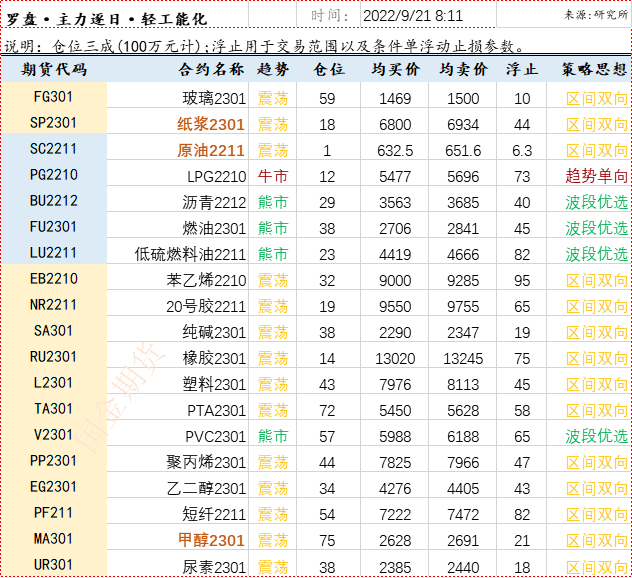Click the 均卖价 column header

tap(463, 69)
